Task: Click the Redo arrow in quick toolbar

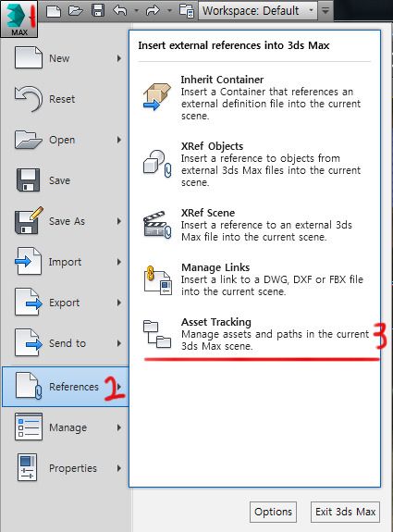Action: coord(153,10)
